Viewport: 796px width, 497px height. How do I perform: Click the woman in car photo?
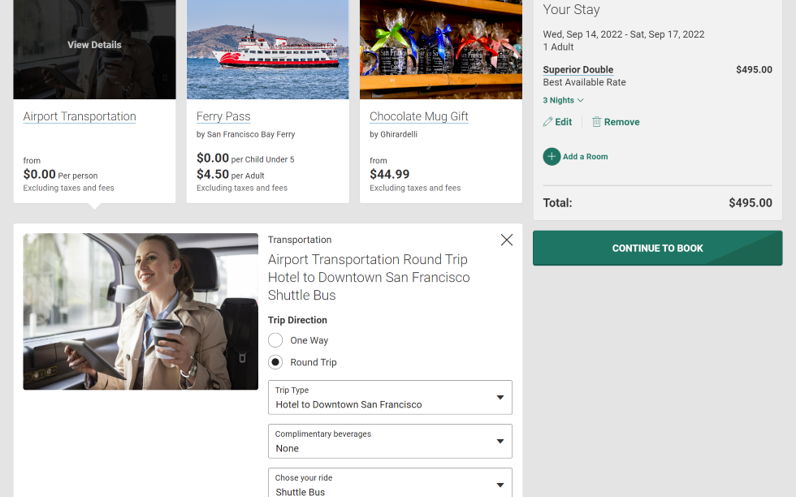140,311
